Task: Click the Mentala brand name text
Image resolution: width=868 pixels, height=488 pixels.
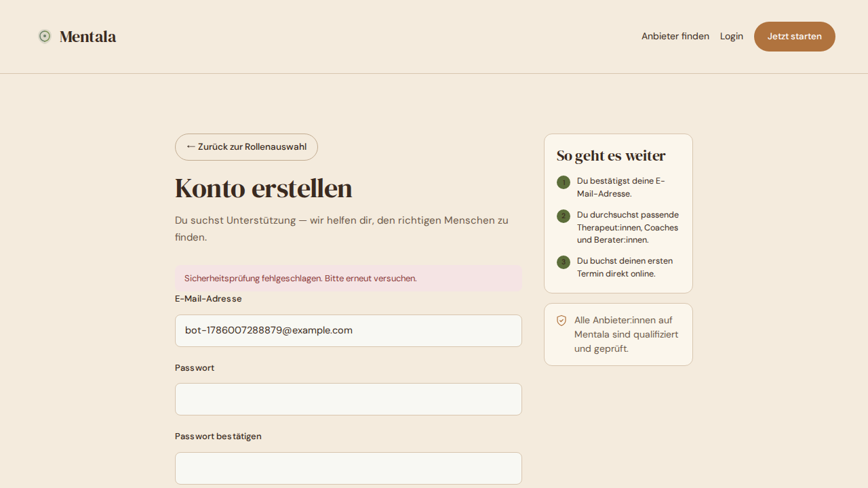Action: 88,37
